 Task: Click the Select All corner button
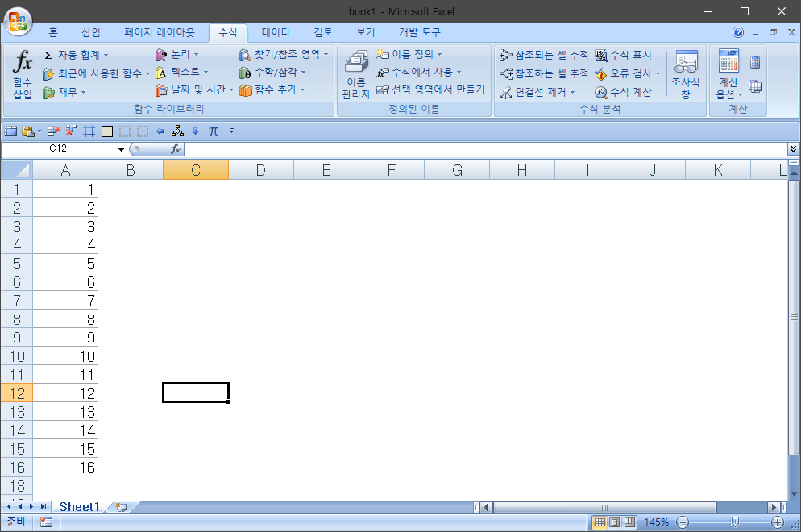(17, 169)
